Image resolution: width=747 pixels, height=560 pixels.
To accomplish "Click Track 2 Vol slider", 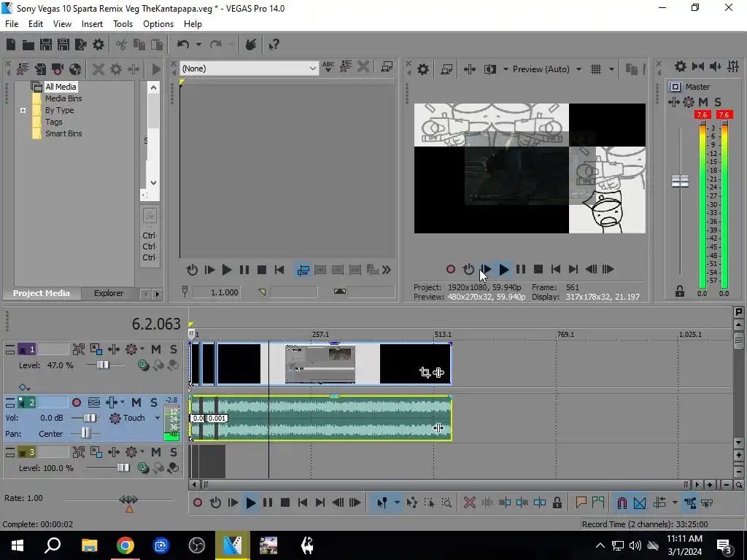I will coord(89,418).
